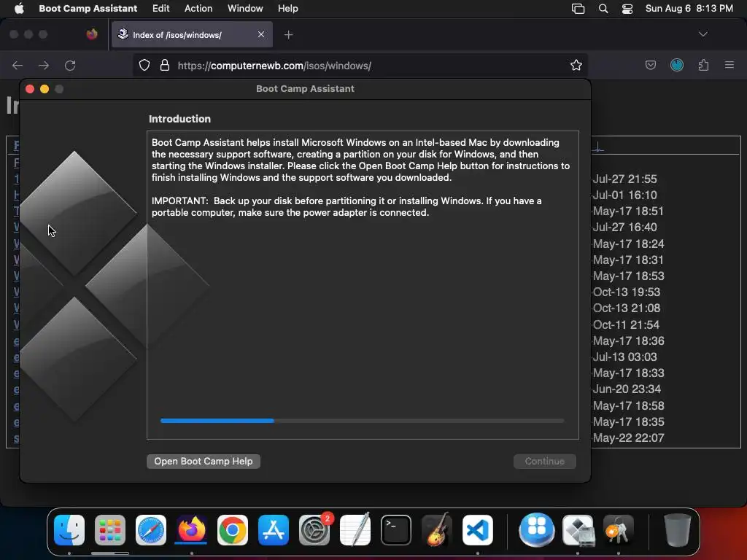This screenshot has height=560, width=747.
Task: Open the Boot Camp Assistant menu
Action: pos(88,8)
